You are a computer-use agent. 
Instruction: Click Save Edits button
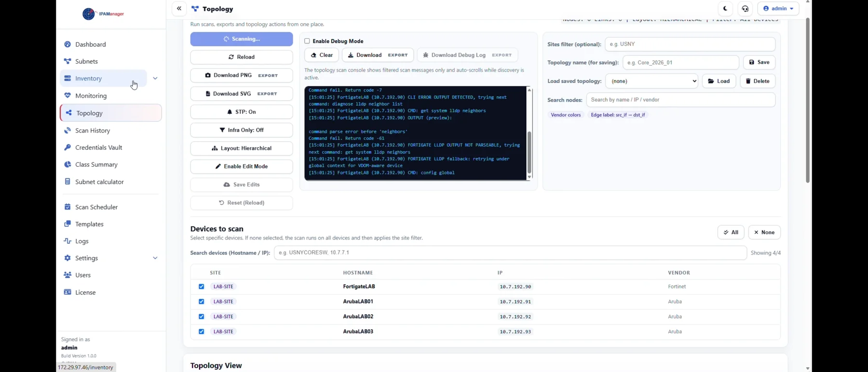pyautogui.click(x=242, y=185)
